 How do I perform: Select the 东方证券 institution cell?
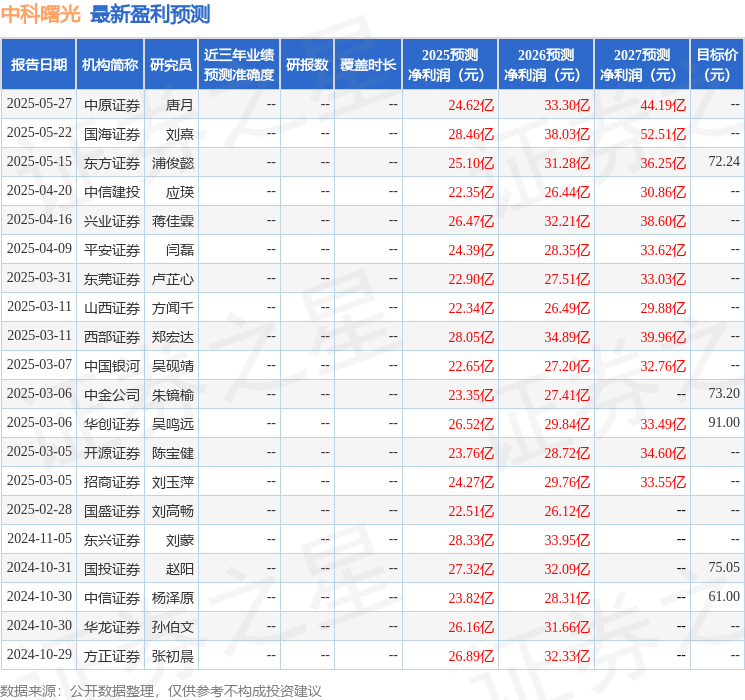tap(112, 163)
